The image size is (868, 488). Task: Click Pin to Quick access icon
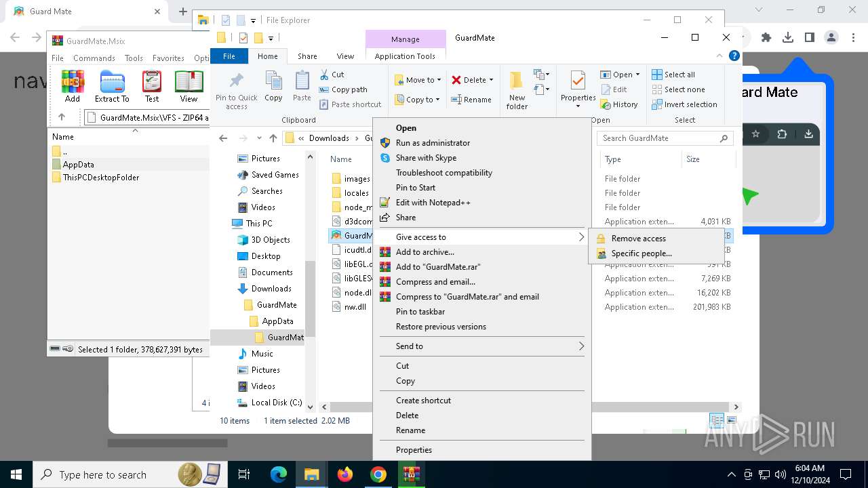pyautogui.click(x=237, y=91)
